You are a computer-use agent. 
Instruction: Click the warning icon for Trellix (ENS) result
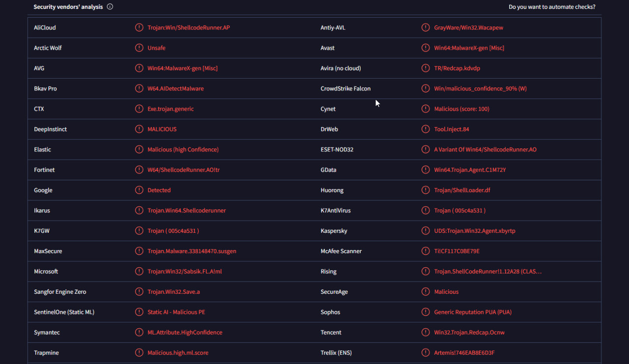pos(426,353)
